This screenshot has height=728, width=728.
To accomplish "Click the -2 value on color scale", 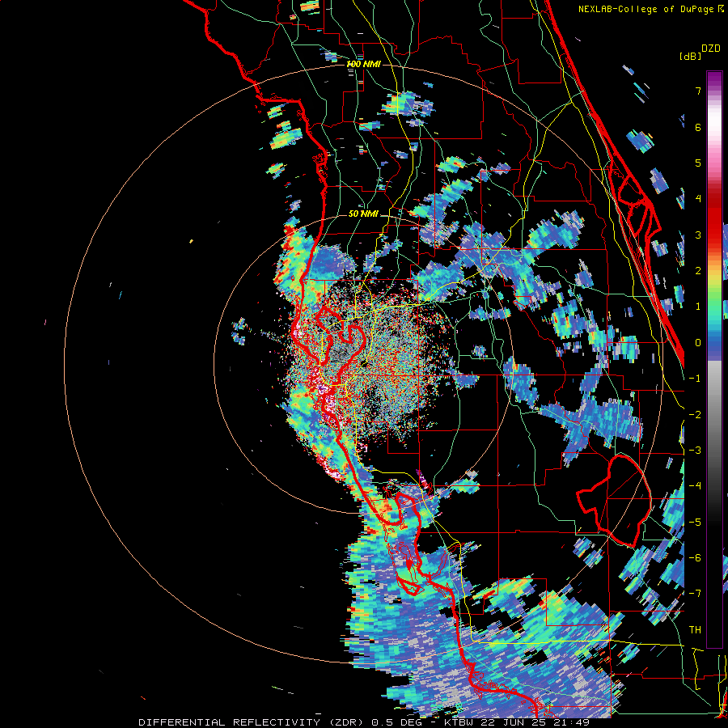I will point(695,414).
